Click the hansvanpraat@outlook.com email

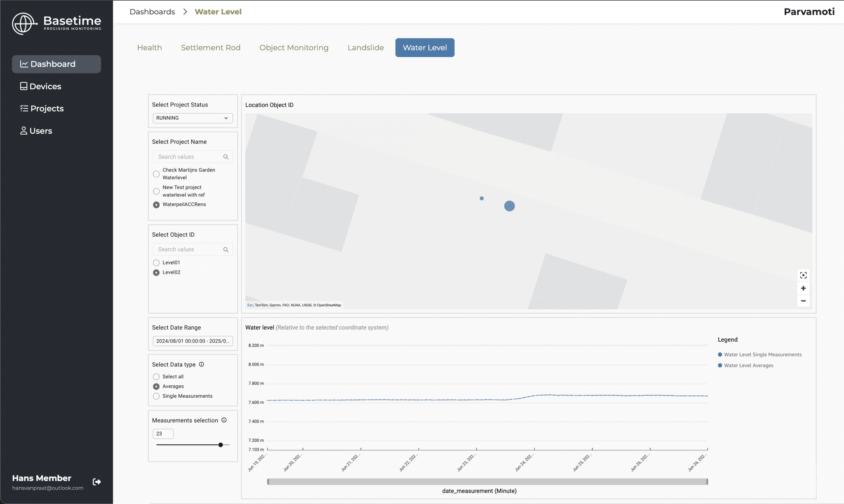pyautogui.click(x=48, y=488)
